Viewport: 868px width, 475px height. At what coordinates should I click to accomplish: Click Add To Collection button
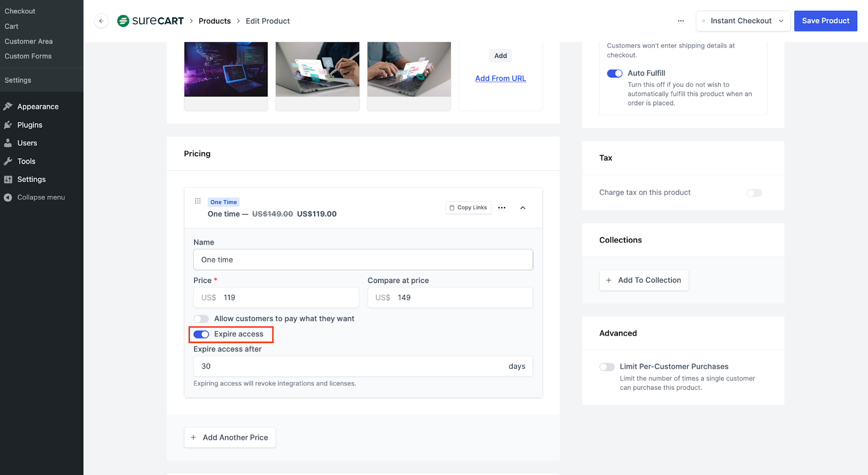click(644, 280)
